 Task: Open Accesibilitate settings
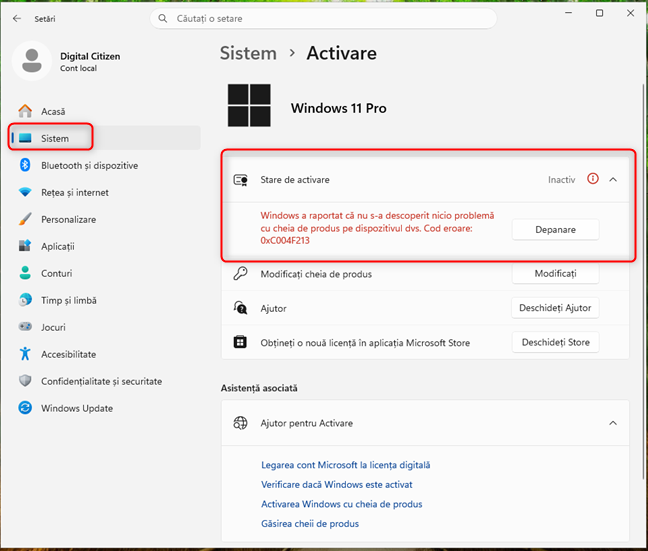[x=105, y=354]
